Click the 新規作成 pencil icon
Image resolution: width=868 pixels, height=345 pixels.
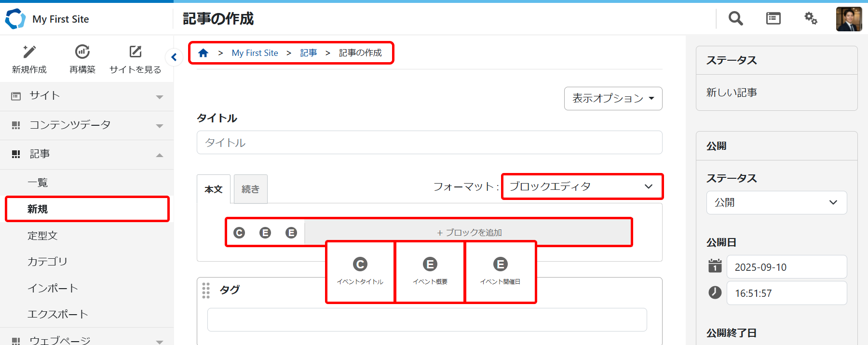29,52
